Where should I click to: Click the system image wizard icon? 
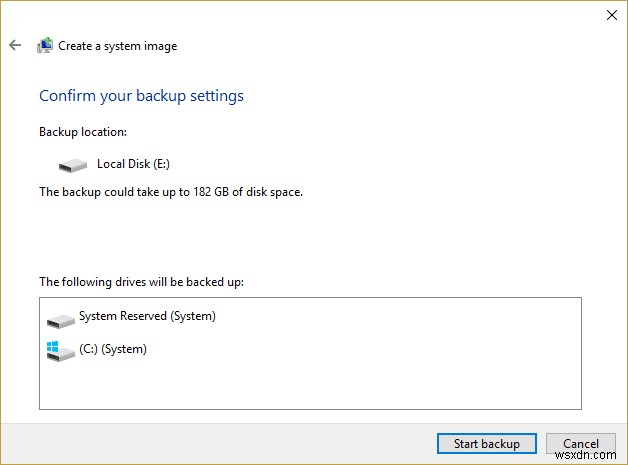pos(45,45)
